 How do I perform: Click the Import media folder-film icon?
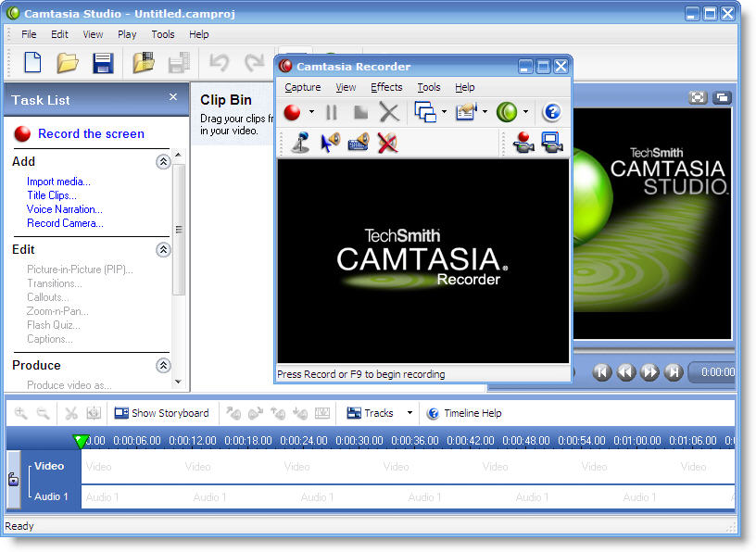click(x=144, y=63)
